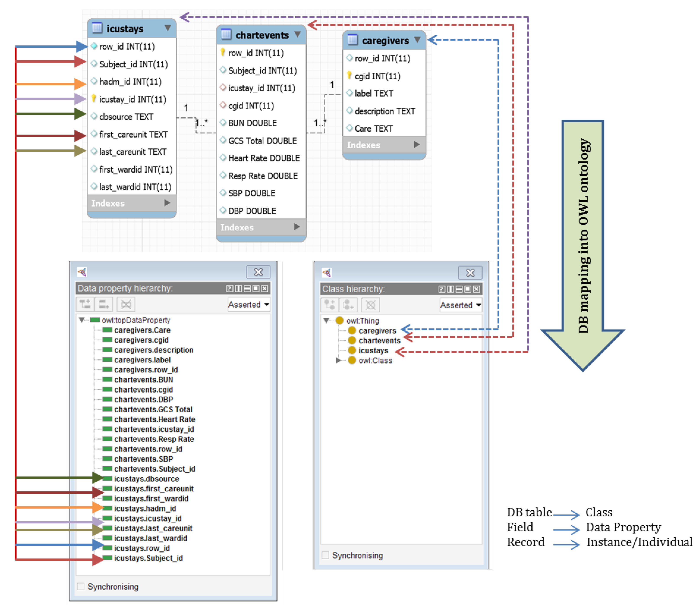
Task: Click Add sub property icon in Data property hierarchy
Action: click(85, 304)
